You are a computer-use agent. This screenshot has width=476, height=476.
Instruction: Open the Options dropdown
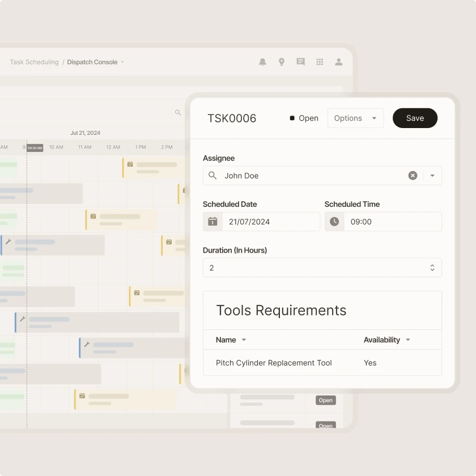(x=355, y=118)
